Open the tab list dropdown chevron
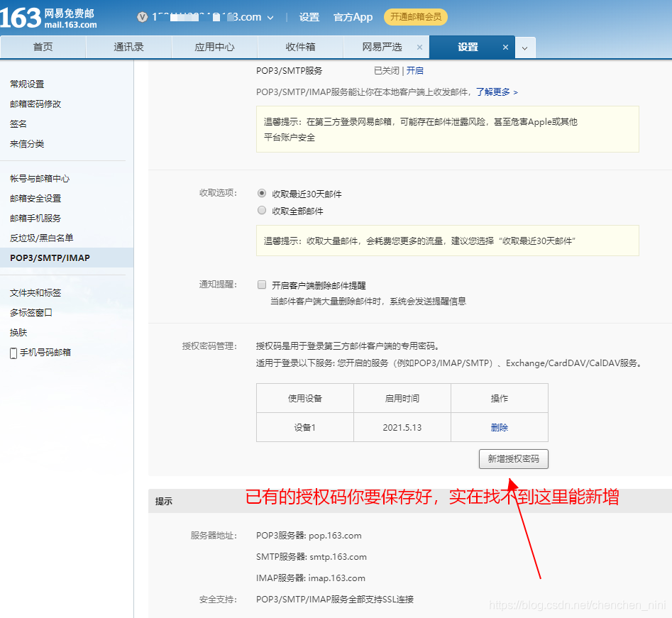The image size is (672, 618). tap(525, 48)
